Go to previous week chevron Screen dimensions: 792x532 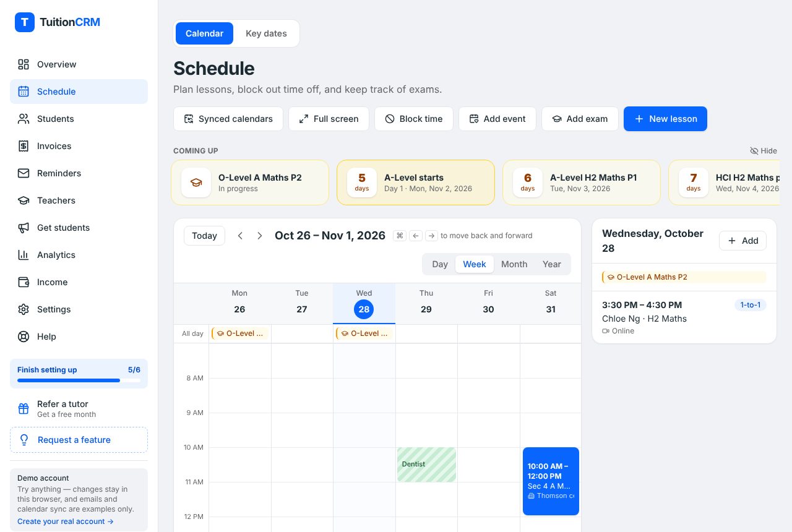241,236
